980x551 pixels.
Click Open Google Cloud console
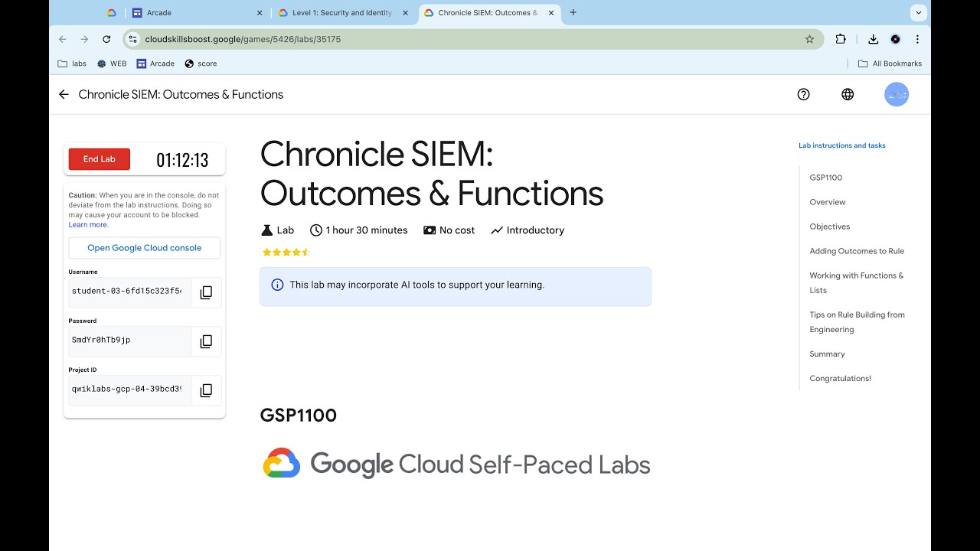[145, 248]
